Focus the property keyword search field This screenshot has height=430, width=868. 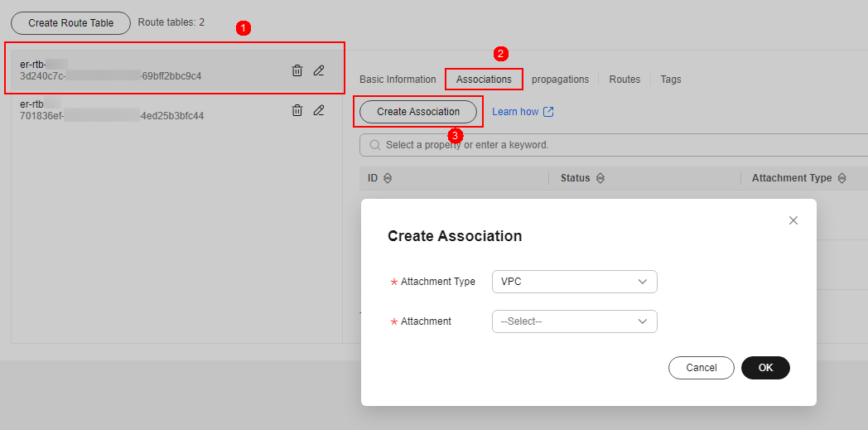tap(613, 145)
